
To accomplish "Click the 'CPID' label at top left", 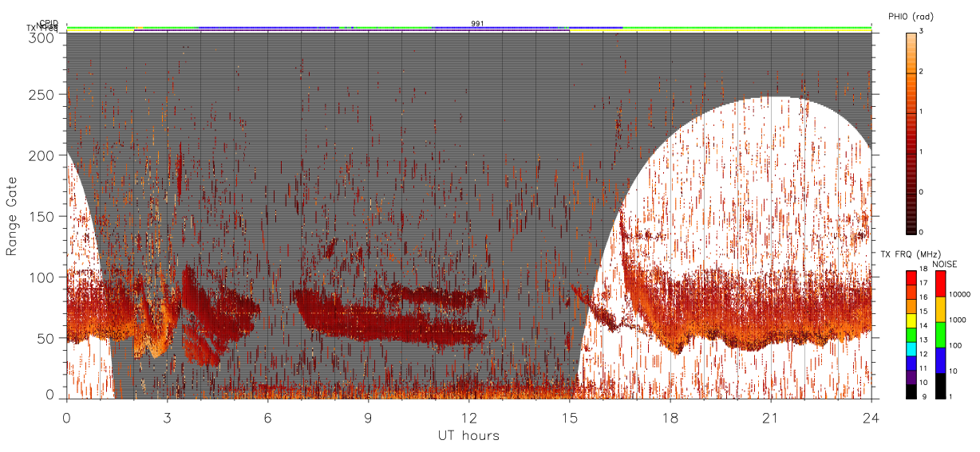I will 48,23.
